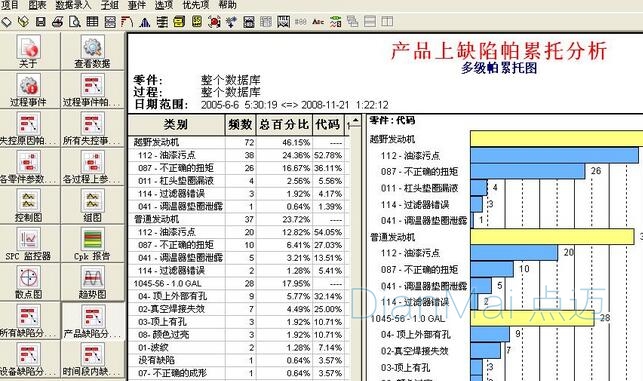Click the cascade windows toolbar icon
Image resolution: width=643 pixels, height=381 pixels.
353,21
